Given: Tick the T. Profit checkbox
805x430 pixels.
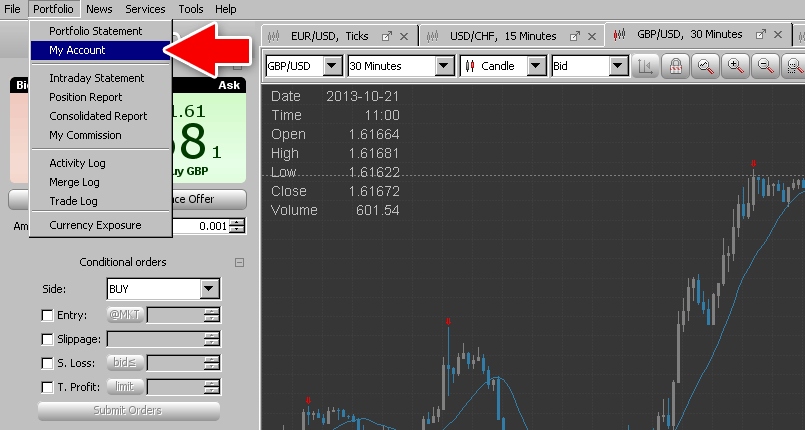Looking at the screenshot, I should (x=47, y=387).
